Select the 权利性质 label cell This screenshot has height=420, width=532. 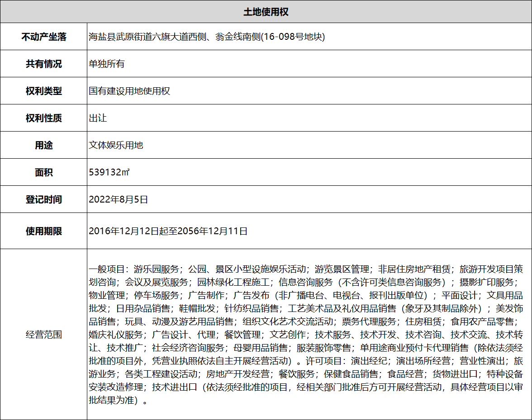(44, 118)
